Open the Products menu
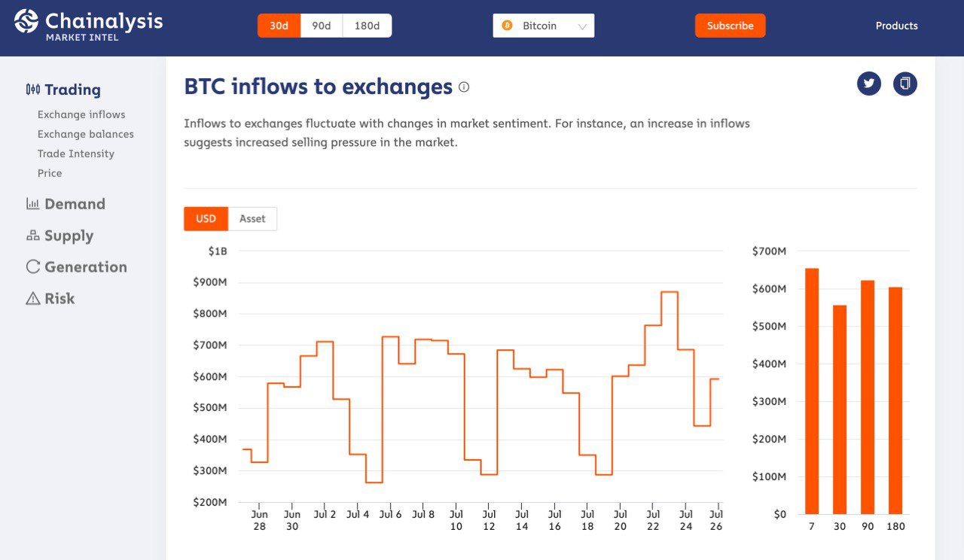This screenshot has width=964, height=560. (896, 26)
